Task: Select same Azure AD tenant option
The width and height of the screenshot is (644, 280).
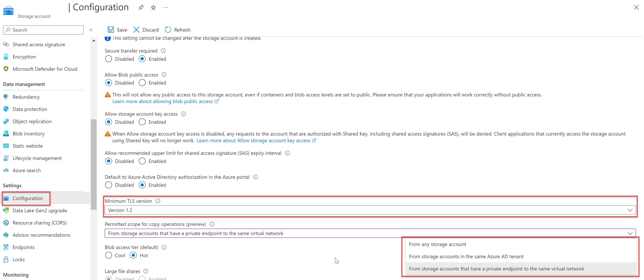Action: click(x=466, y=256)
